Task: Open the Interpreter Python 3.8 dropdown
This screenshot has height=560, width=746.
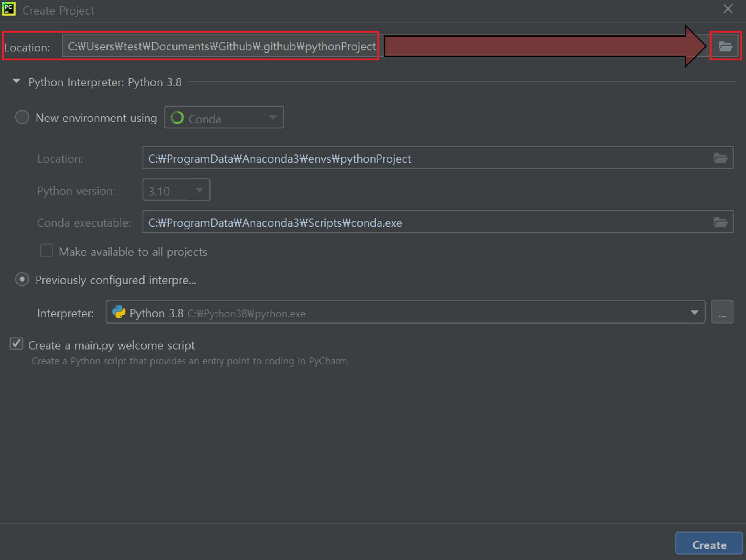Action: click(405, 312)
